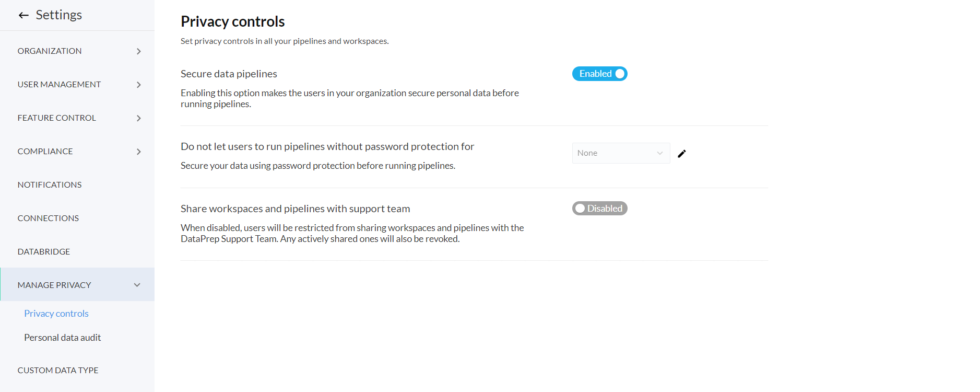Expand the User Management section chevron
This screenshot has height=392, width=980.
click(138, 85)
